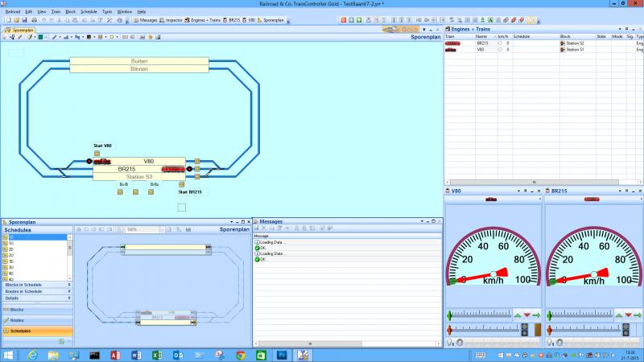Image resolution: width=644 pixels, height=362 pixels.
Task: Open the Block menu
Action: (71, 12)
